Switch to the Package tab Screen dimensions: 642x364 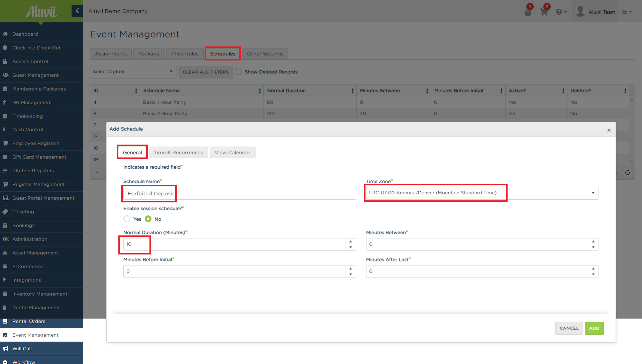pos(149,54)
